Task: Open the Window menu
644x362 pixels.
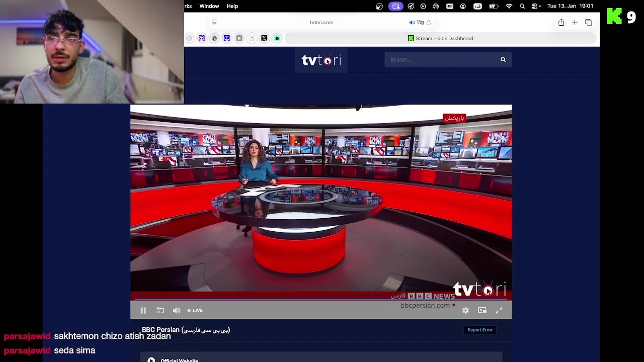Action: [x=209, y=6]
